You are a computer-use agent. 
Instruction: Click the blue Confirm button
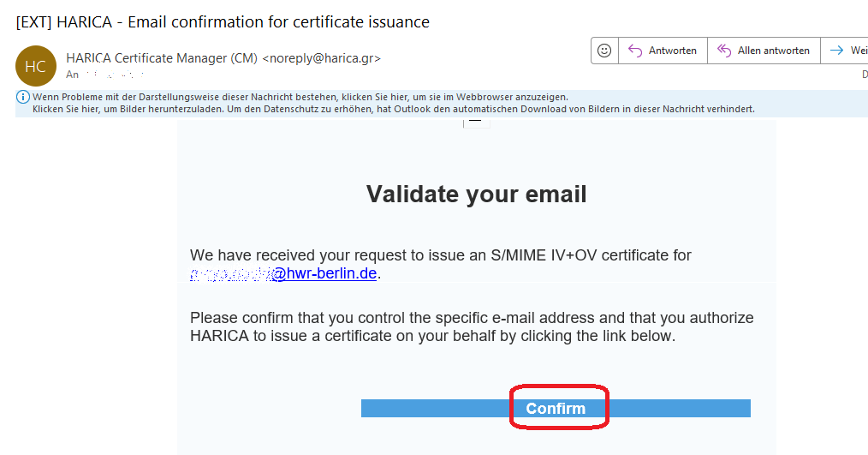pos(556,409)
